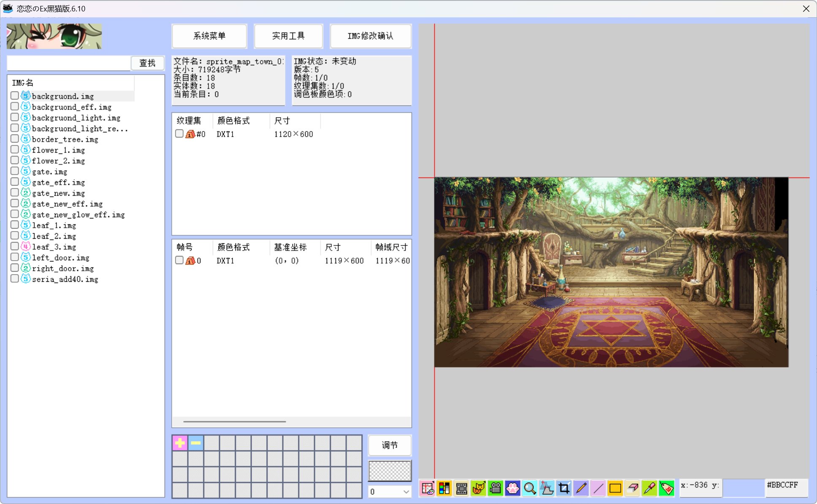The image size is (817, 504).
Task: Select the magnifier zoom tool
Action: (x=530, y=488)
